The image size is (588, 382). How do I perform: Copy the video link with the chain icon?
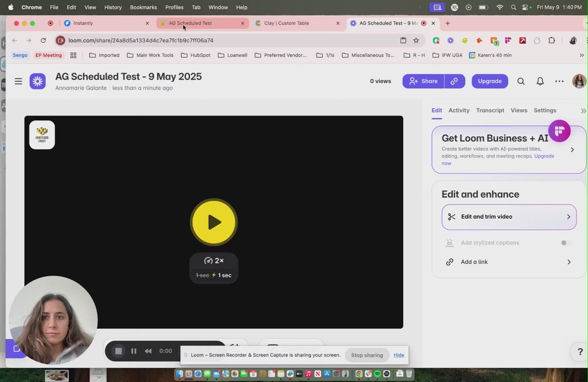(x=454, y=81)
